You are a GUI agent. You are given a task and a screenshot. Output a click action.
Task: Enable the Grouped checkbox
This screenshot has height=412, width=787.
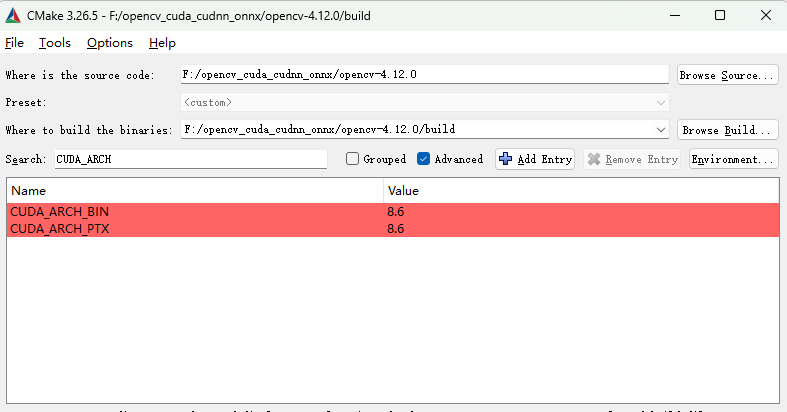352,159
